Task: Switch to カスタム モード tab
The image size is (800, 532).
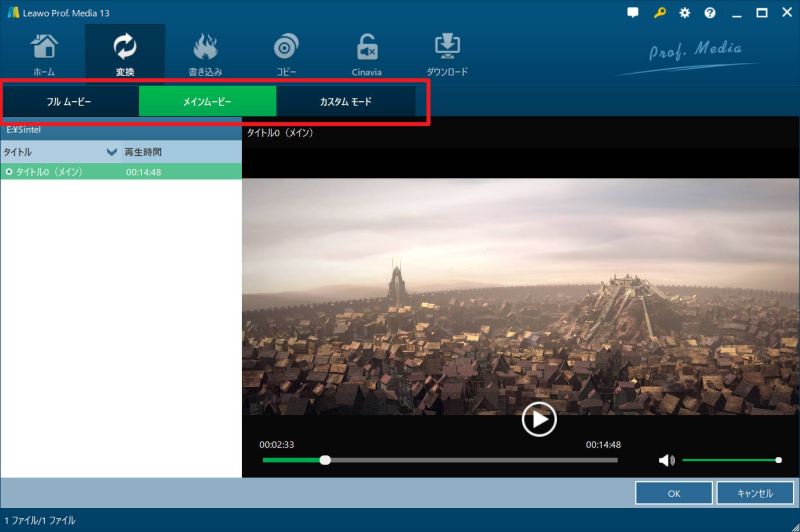Action: click(345, 102)
